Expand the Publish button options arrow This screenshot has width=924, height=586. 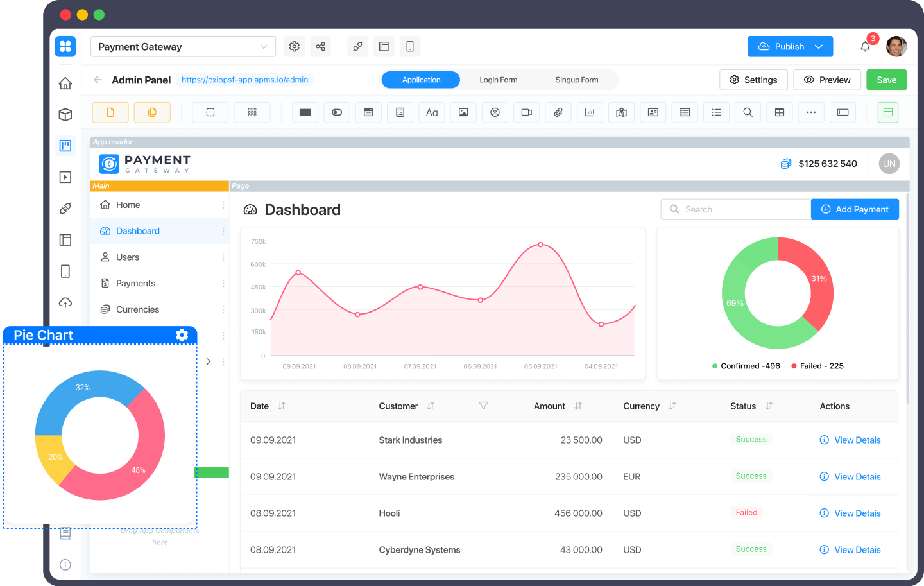point(819,46)
